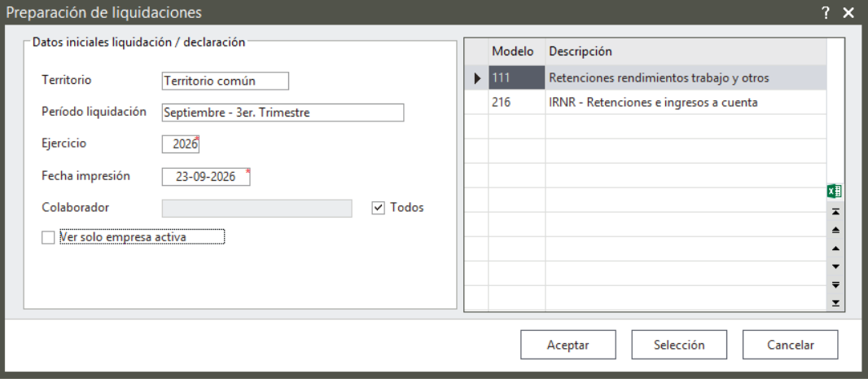The width and height of the screenshot is (868, 379).
Task: Cancel the dialog with Cancelar
Action: click(x=791, y=345)
